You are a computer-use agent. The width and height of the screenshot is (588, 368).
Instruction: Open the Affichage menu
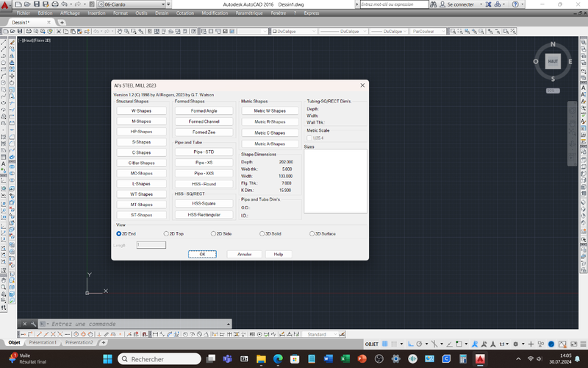coord(70,13)
